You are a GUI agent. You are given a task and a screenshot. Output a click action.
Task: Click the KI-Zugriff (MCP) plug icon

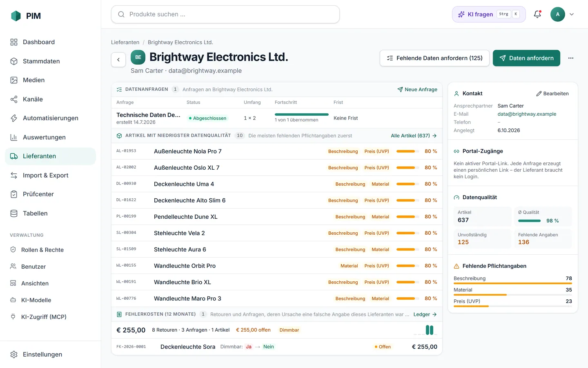[x=13, y=317]
